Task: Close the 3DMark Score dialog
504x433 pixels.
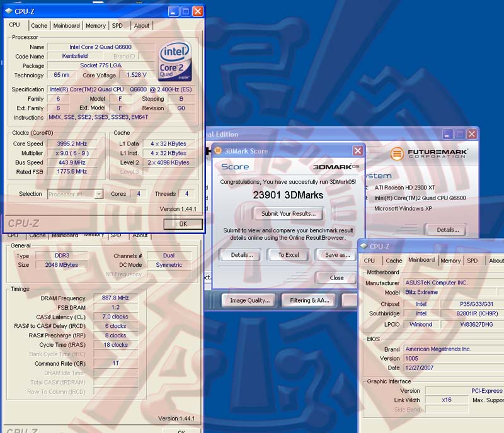Action: 358,150
